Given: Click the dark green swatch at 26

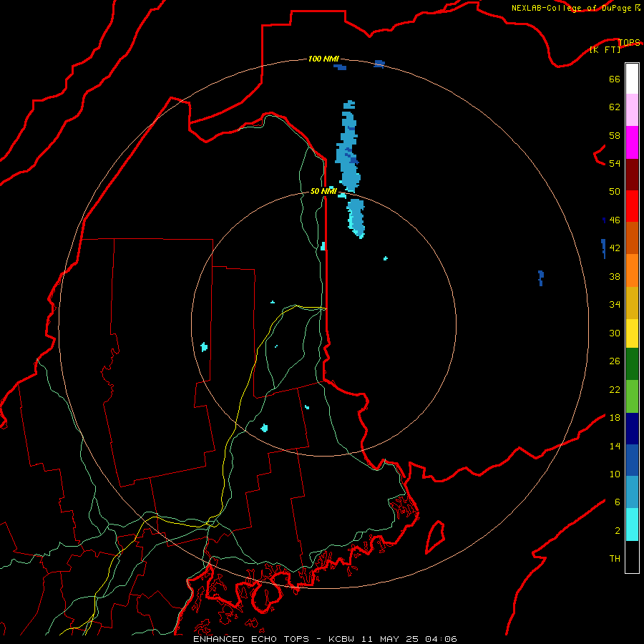Looking at the screenshot, I should click(x=632, y=364).
